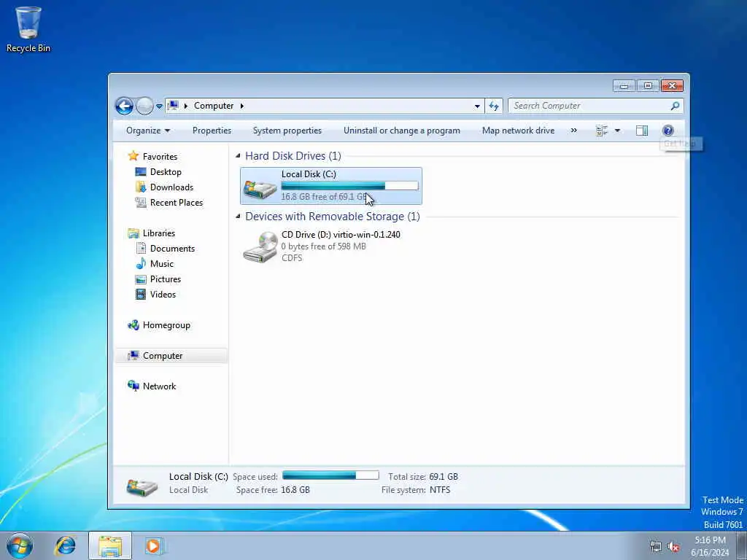
Task: Maximize the Computer window
Action: 648,86
